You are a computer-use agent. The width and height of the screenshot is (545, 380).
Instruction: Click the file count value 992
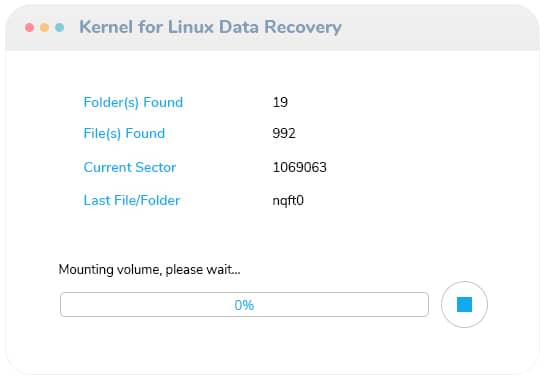284,133
